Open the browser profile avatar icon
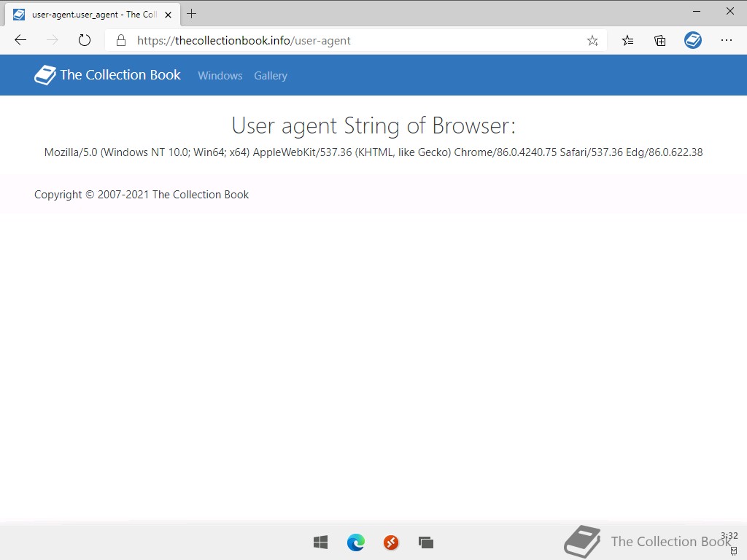 [693, 40]
